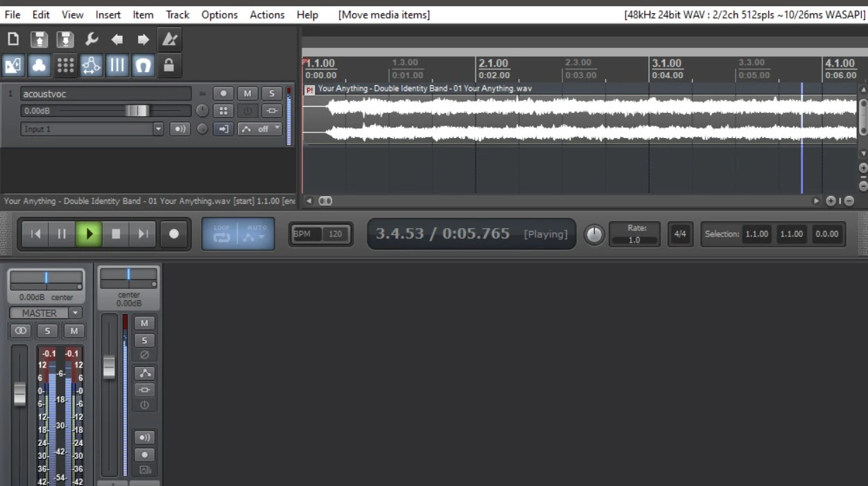Click the three vertical lines toolbar icon
This screenshot has height=486, width=868.
coord(116,65)
